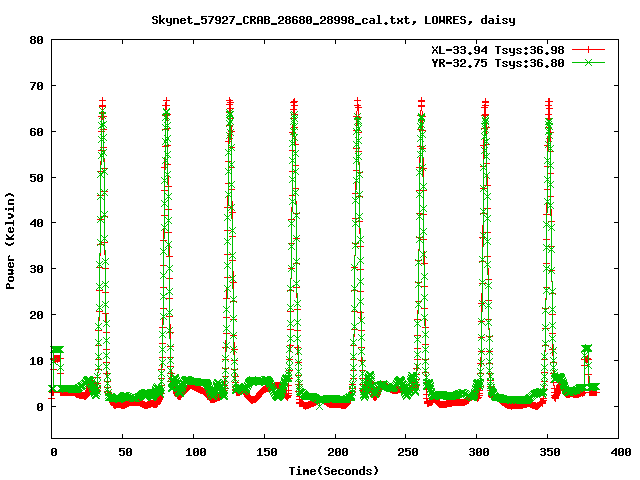The height and width of the screenshot is (480, 640).
Task: Click the green YR legend line sample
Action: coord(588,62)
